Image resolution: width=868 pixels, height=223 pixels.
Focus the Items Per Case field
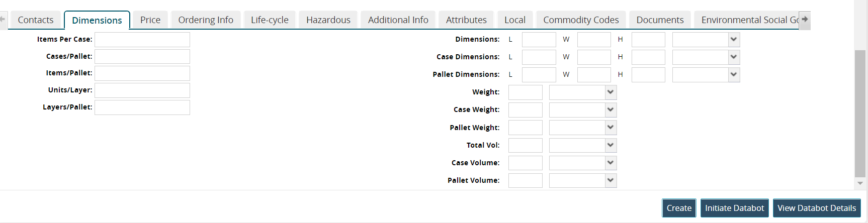pos(142,40)
